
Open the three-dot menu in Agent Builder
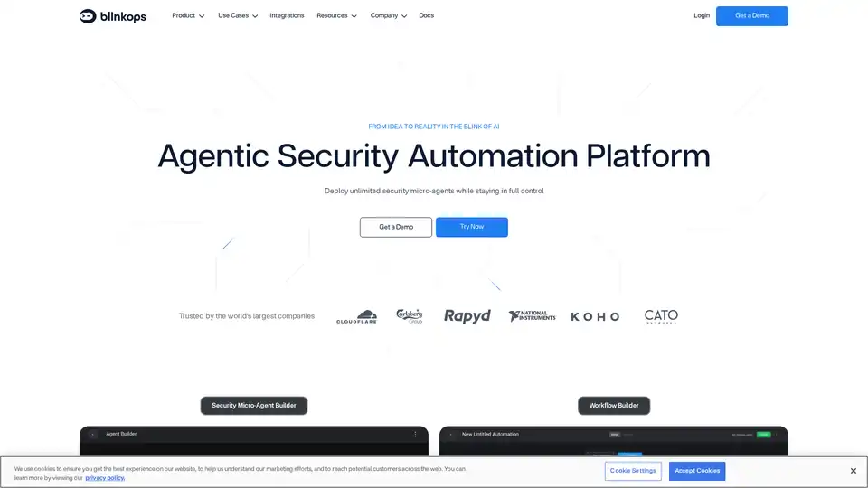coord(416,434)
